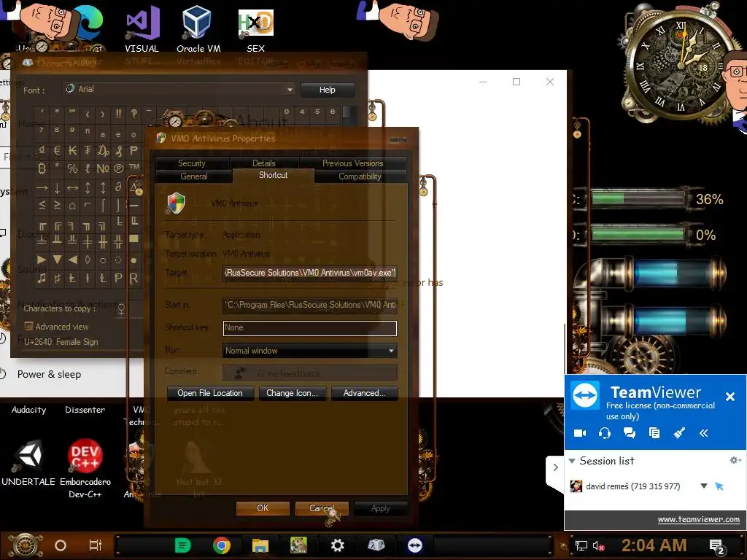The height and width of the screenshot is (560, 747).
Task: Close the TeamViewer panel with X
Action: [729, 396]
